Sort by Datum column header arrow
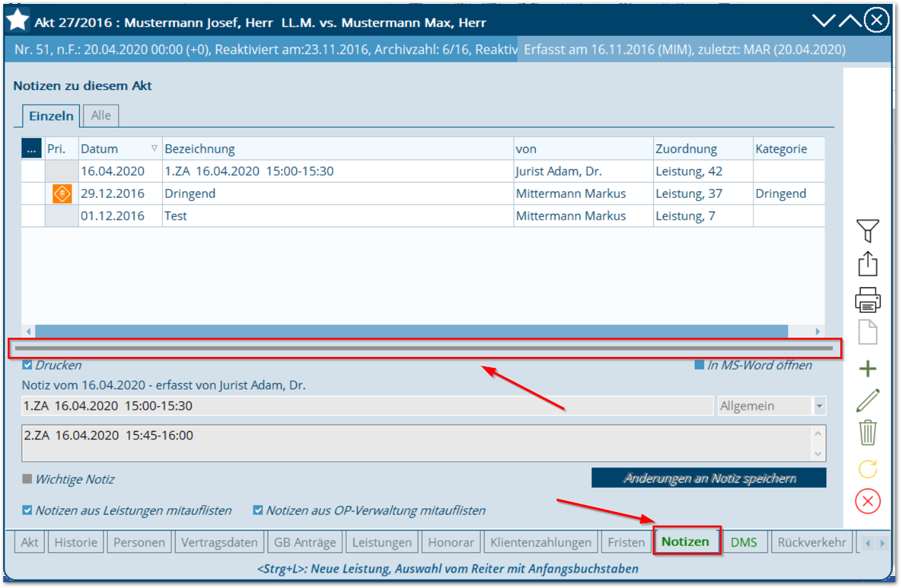This screenshot has height=588, width=901. [x=154, y=148]
